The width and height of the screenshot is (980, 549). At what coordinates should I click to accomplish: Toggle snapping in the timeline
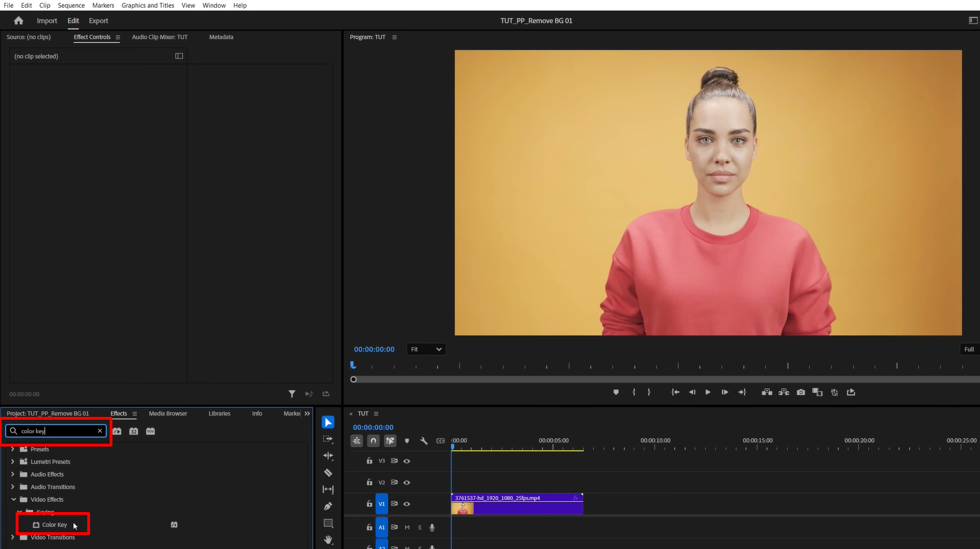(x=373, y=440)
